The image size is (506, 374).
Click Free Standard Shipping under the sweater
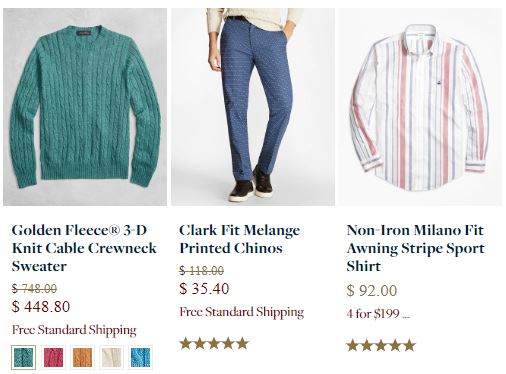click(x=74, y=330)
